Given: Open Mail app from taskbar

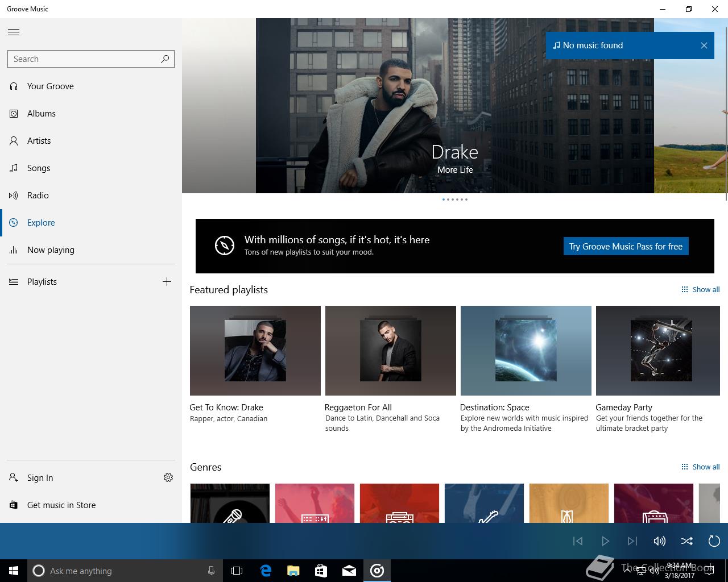Looking at the screenshot, I should tap(349, 571).
